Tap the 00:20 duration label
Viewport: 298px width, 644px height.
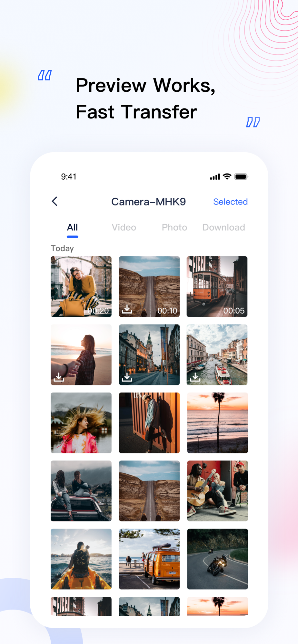coord(98,311)
